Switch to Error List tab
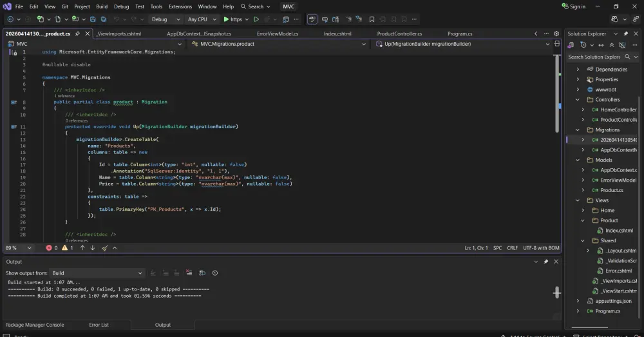This screenshot has width=644, height=337. tap(99, 325)
